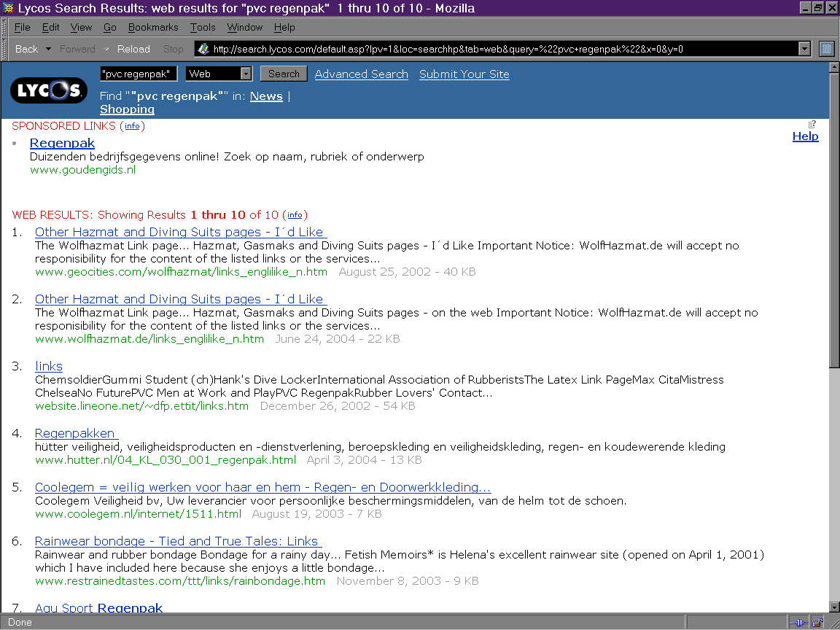This screenshot has height=630, width=840.
Task: Click the vertical scrollbar thumb
Action: (834, 220)
